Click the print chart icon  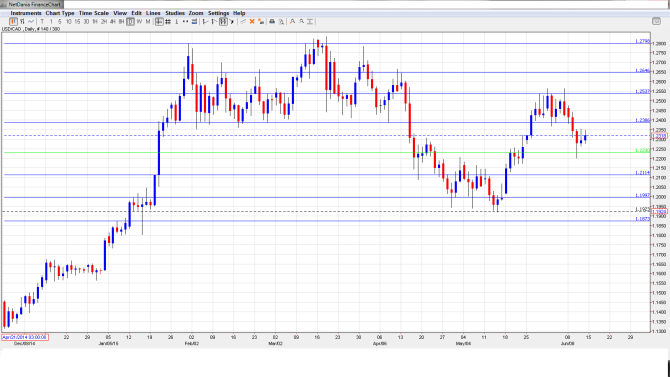click(272, 21)
